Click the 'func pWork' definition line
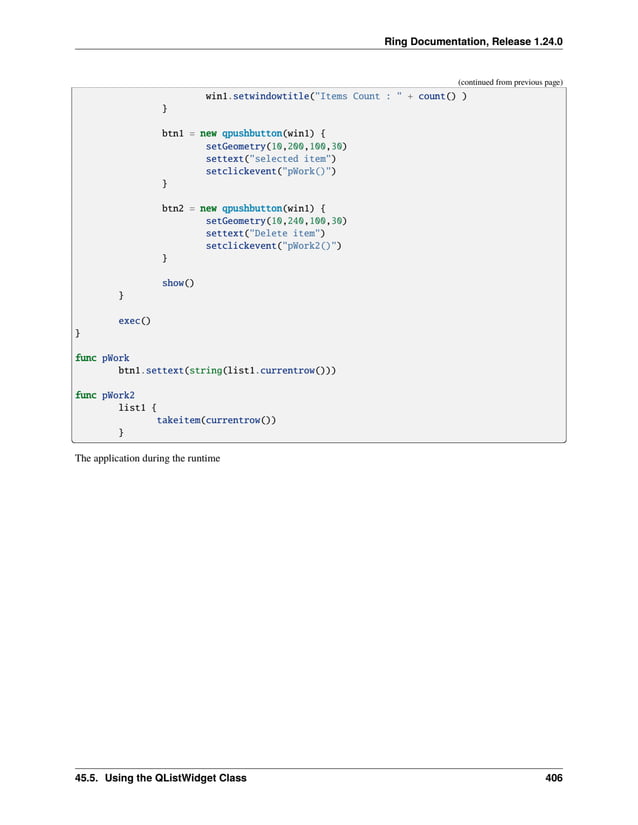The image size is (638, 825). point(102,358)
